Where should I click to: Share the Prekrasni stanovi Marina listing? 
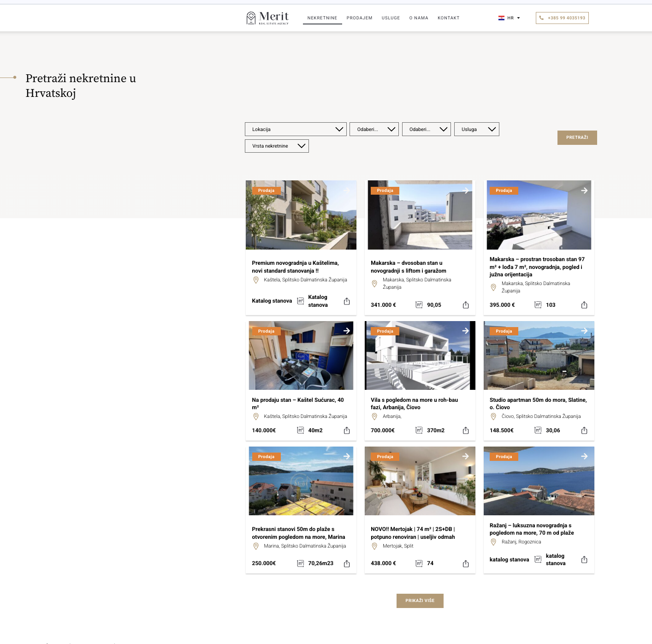pyautogui.click(x=347, y=563)
